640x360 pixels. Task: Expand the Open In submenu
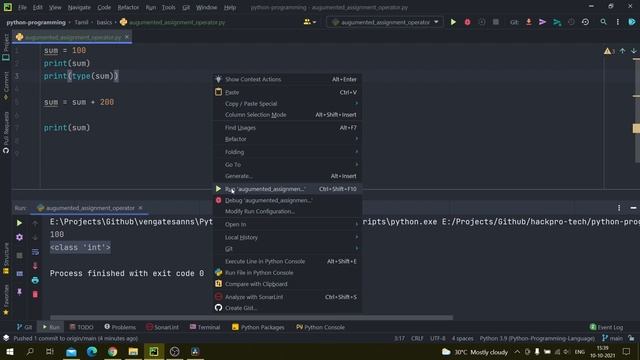tap(287, 224)
